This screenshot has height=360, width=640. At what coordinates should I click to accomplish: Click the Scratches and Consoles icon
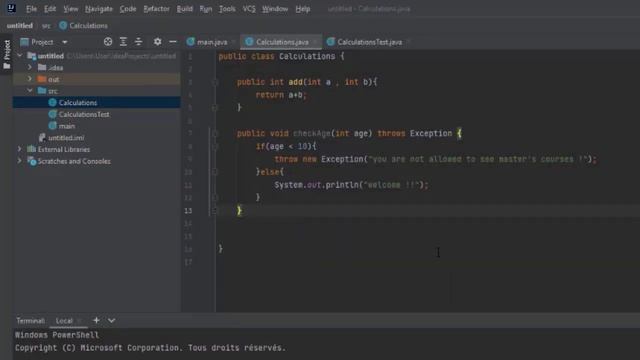[x=31, y=161]
